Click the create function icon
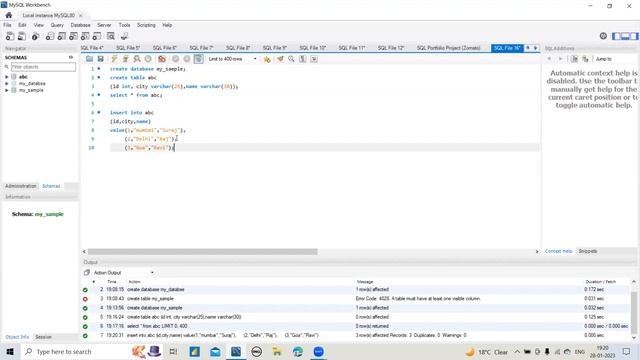The image size is (640, 360). pyautogui.click(x=97, y=36)
